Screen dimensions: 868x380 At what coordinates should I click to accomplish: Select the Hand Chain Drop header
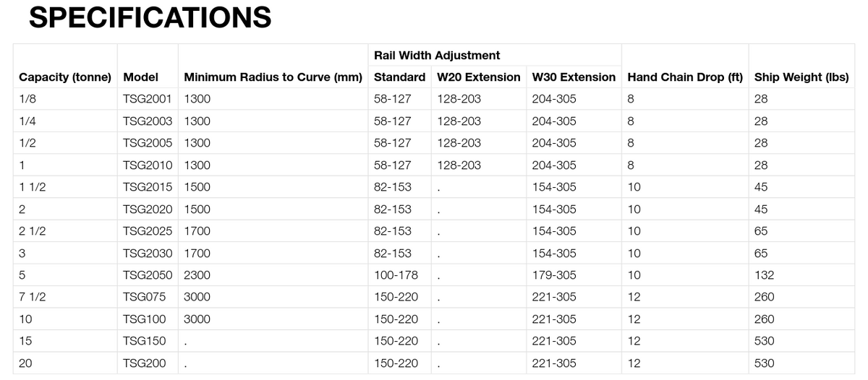click(685, 77)
